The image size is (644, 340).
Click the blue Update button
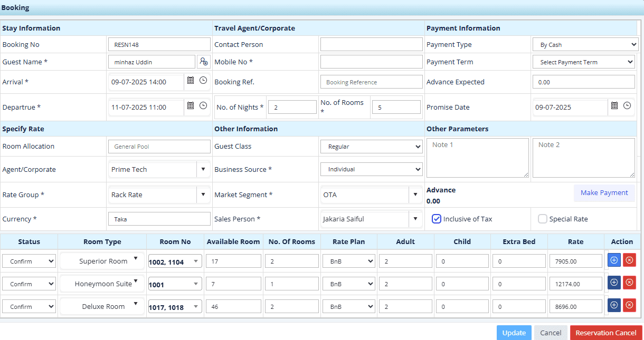[514, 333]
